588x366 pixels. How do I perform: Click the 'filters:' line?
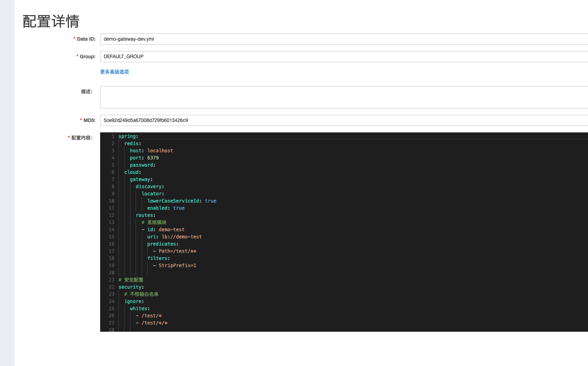click(x=158, y=258)
